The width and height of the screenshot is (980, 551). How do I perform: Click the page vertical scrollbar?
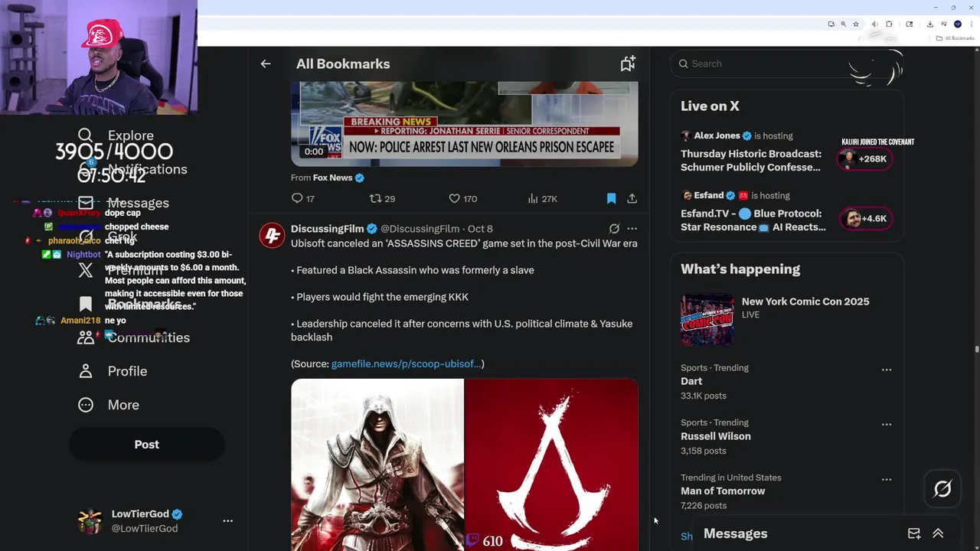(976, 349)
